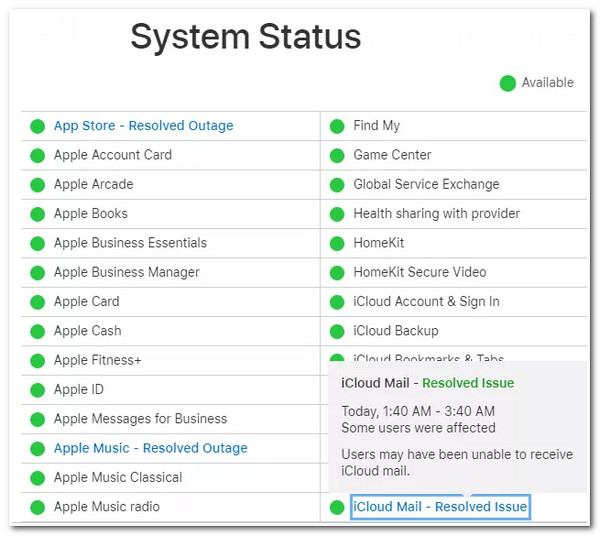Select the Apple Business Essentials text
The image size is (600, 536).
130,243
